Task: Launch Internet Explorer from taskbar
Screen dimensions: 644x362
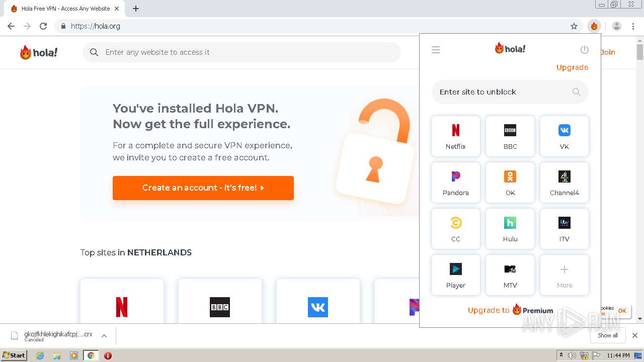Action: click(x=40, y=355)
